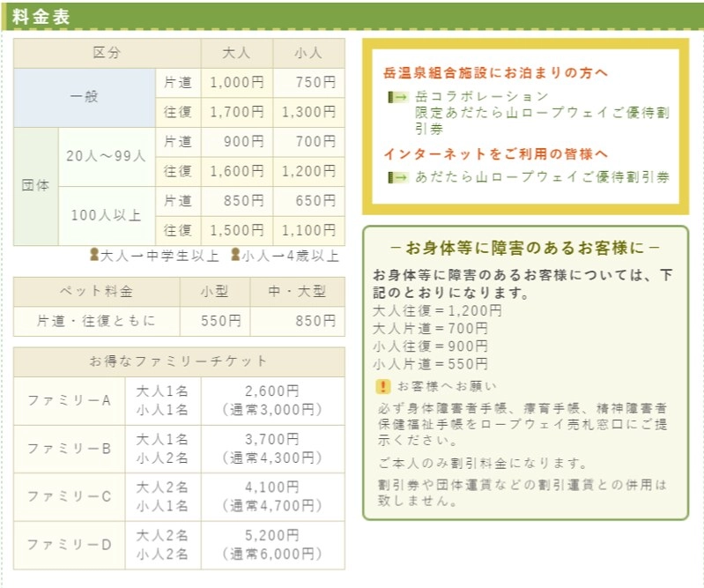Click 片道・往復ともに row label
704x588 pixels.
click(97, 321)
